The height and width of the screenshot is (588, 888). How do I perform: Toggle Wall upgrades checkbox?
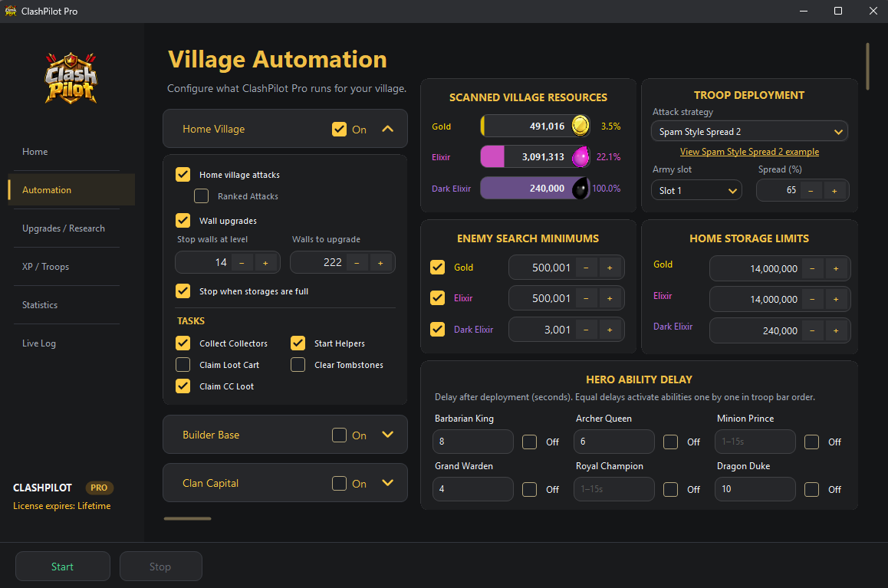click(x=183, y=220)
